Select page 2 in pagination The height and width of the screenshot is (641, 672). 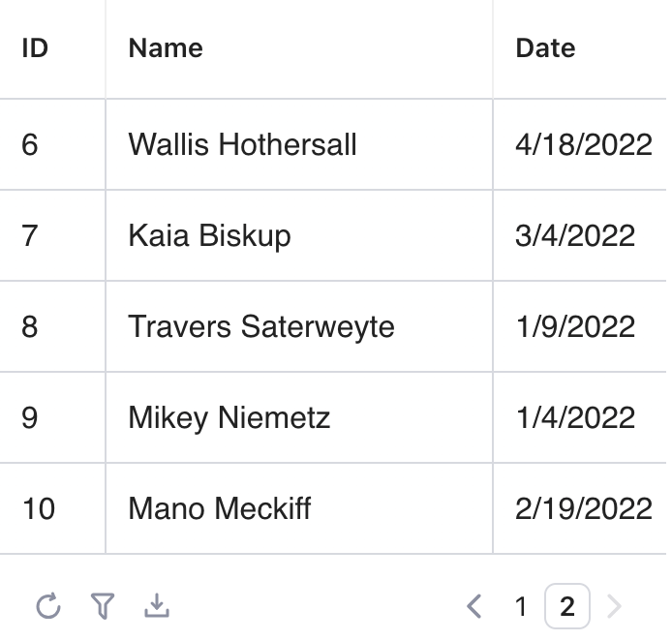[567, 607]
